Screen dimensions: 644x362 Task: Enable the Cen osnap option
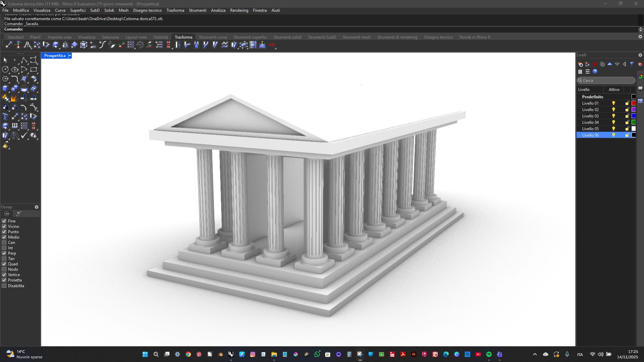tap(4, 242)
